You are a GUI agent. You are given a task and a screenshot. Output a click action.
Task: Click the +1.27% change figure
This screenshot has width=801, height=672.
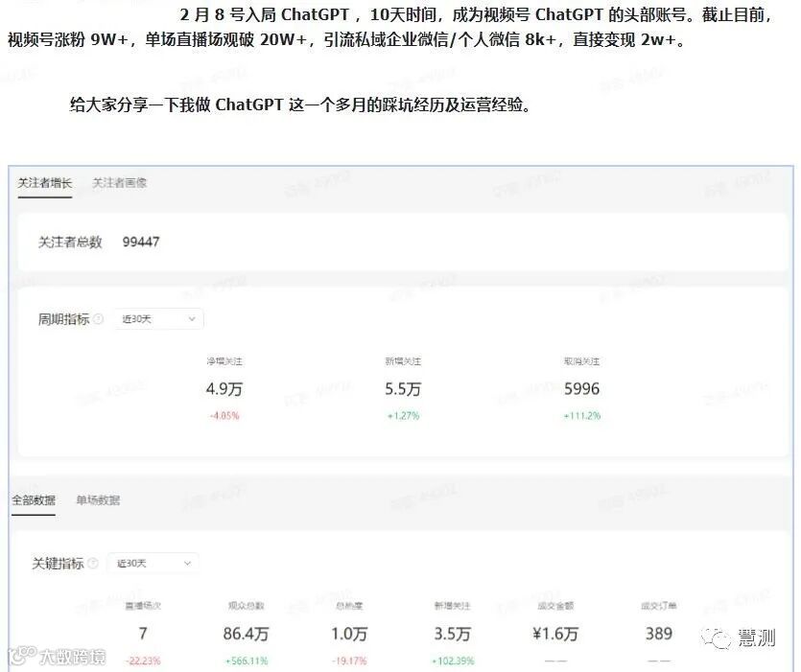(x=403, y=416)
